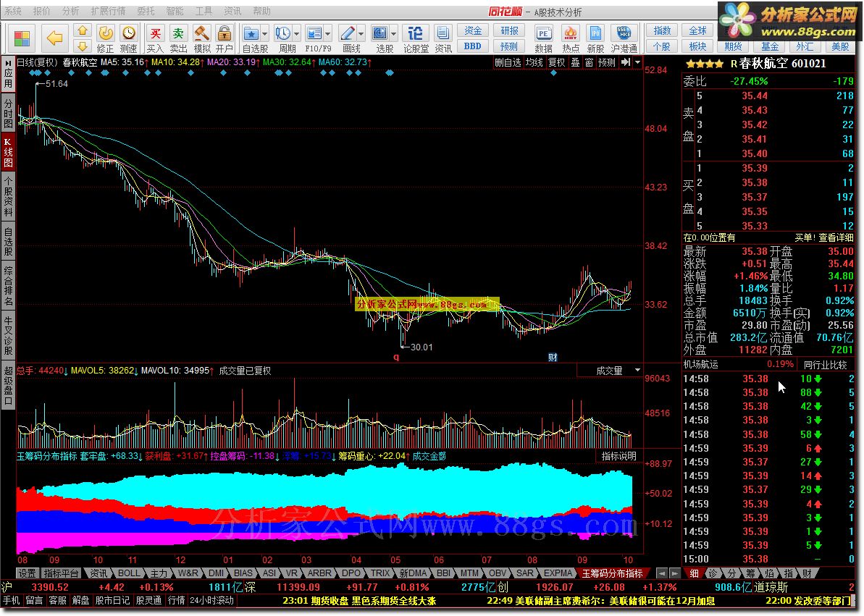Open the dropdown arrow at chart toolbar end
864x616 pixels.
pos(638,62)
